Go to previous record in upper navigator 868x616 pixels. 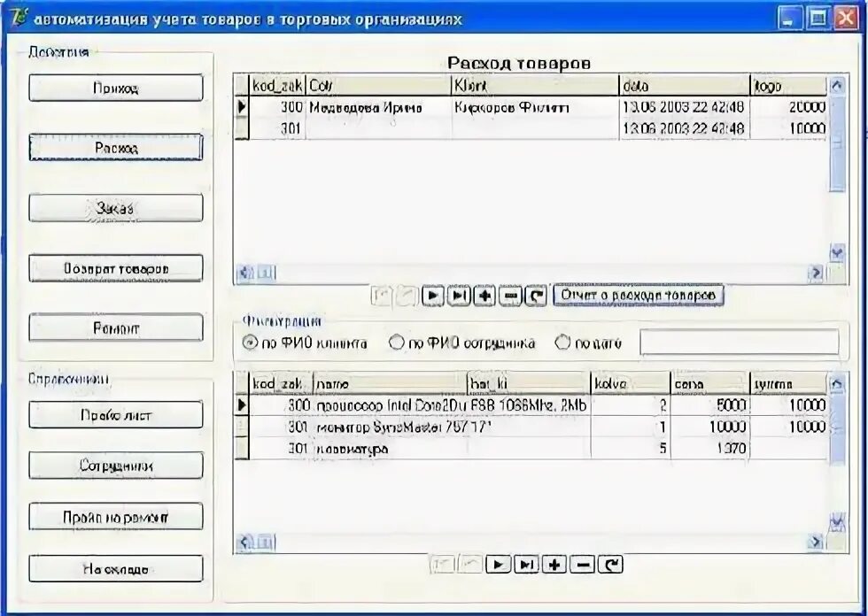pos(407,296)
